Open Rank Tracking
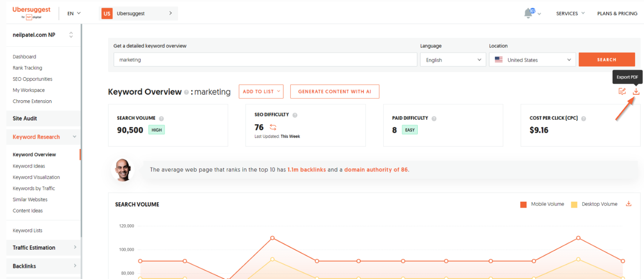Viewport: 644px width, 279px height. pos(27,68)
